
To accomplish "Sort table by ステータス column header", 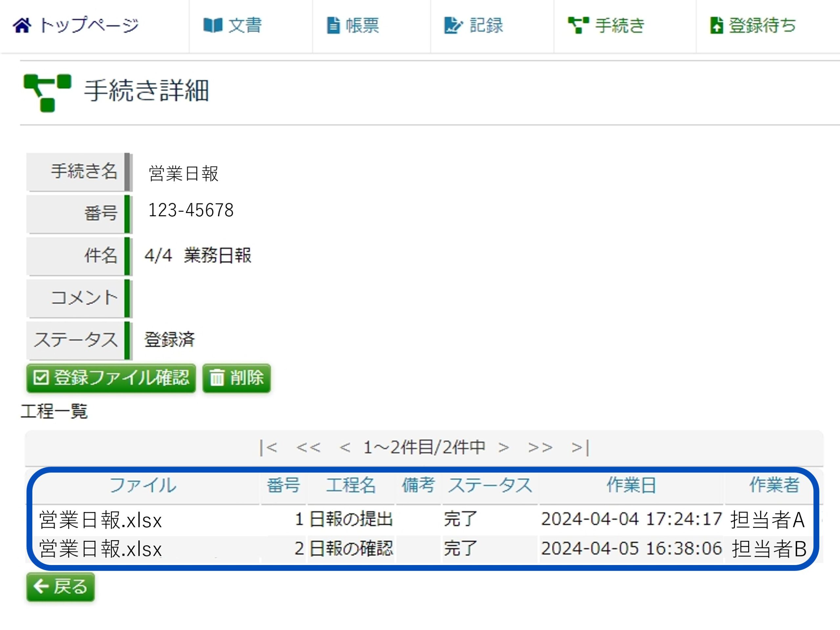I will tap(490, 485).
